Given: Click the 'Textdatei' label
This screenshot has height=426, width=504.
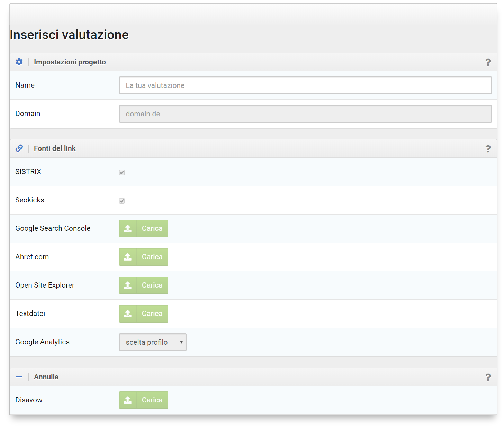Looking at the screenshot, I should (x=30, y=314).
